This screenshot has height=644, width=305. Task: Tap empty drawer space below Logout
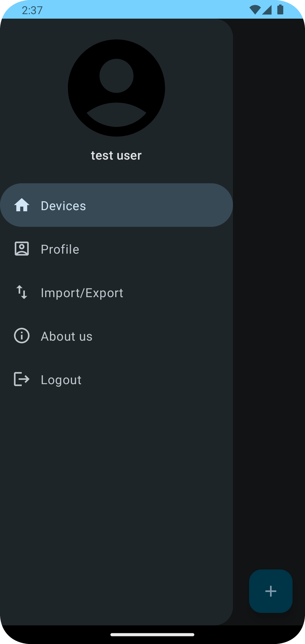click(116, 494)
